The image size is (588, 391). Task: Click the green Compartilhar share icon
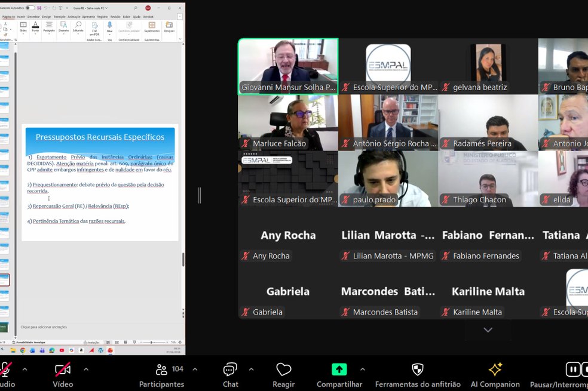[339, 370]
